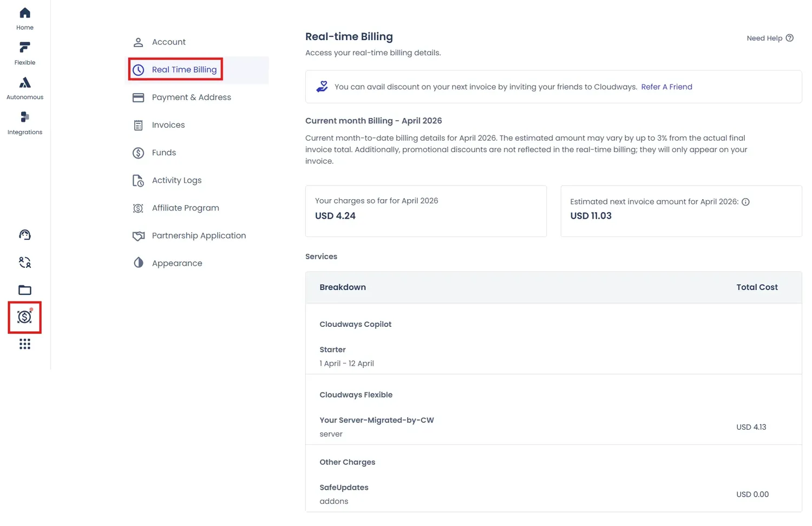Screen dimensions: 812x526
Task: Follow the Refer A Friend link
Action: pyautogui.click(x=667, y=87)
